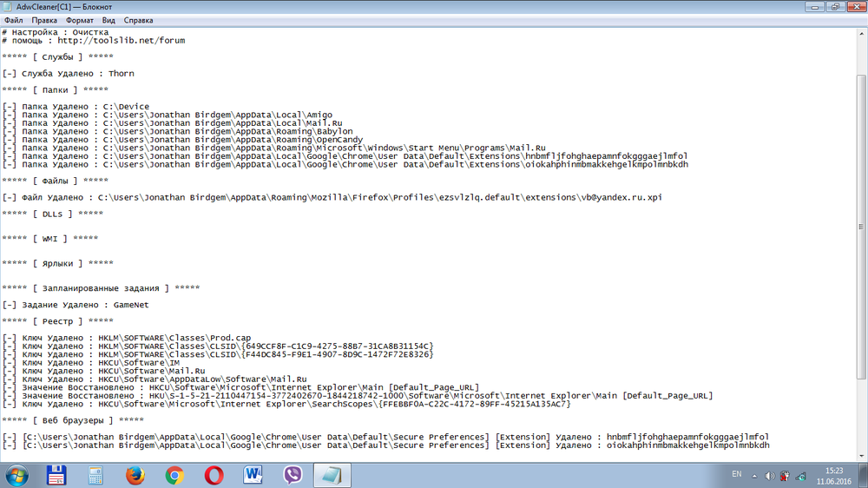Click the 'Служба Удалено : Thorn' line
The width and height of the screenshot is (868, 488).
click(x=68, y=74)
